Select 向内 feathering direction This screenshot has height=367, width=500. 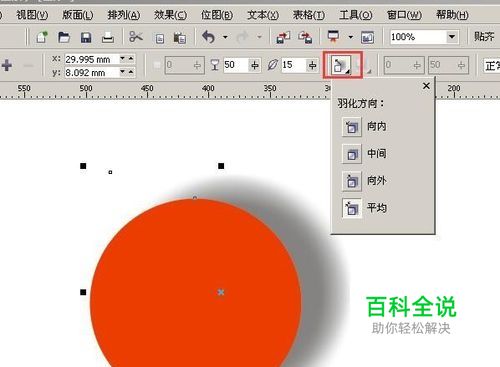pos(352,127)
